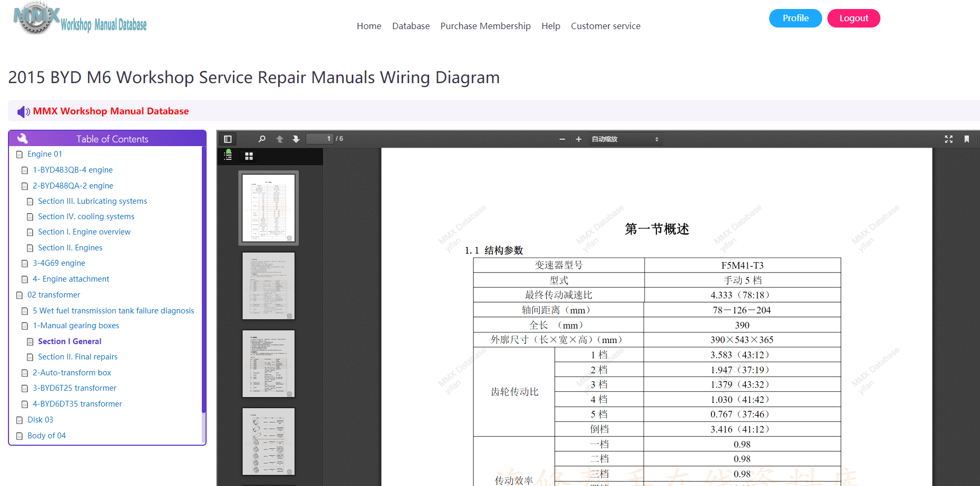Image resolution: width=980 pixels, height=486 pixels.
Task: Open the MMX Workshop Manual Database link
Action: tap(111, 111)
